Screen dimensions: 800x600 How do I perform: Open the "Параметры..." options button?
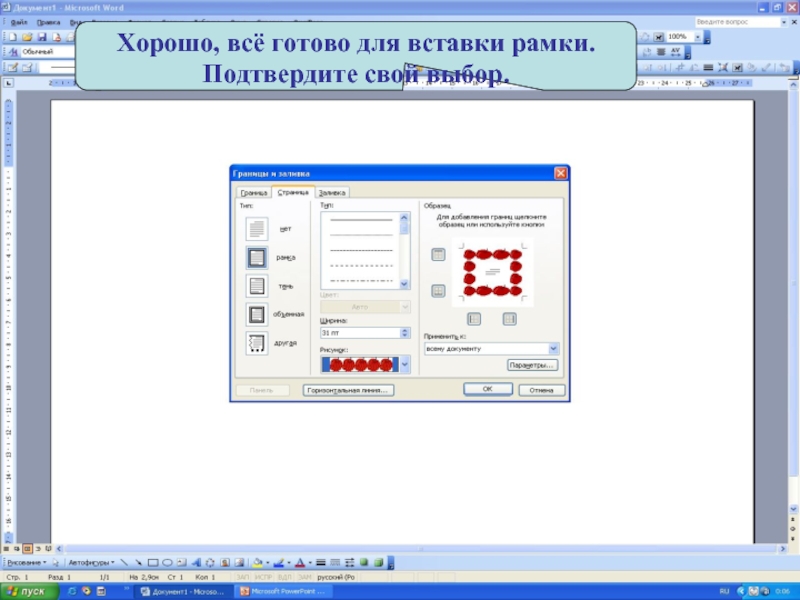tap(532, 365)
